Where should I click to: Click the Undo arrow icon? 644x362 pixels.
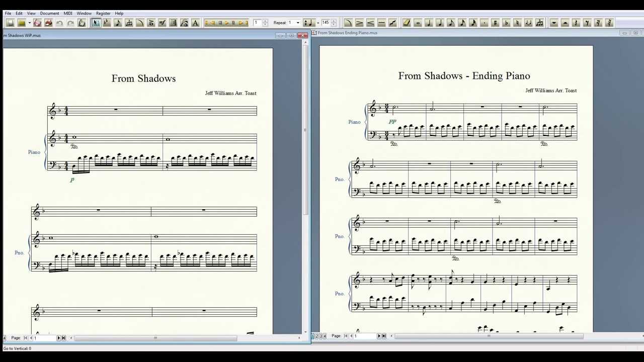coord(59,23)
